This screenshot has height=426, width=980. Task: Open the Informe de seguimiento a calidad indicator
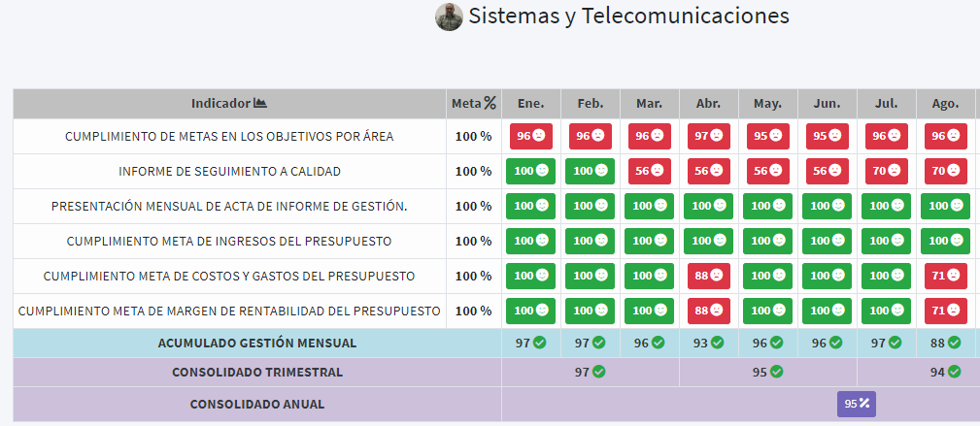click(229, 172)
